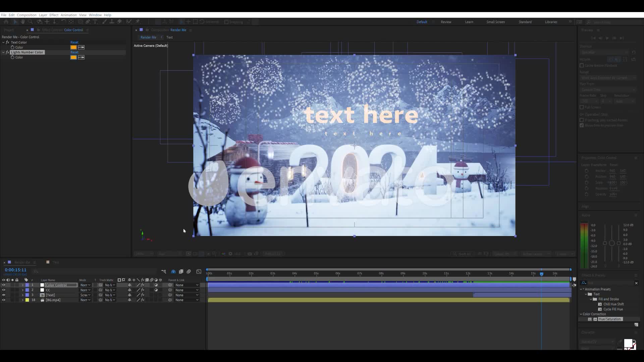Collapse the Lights Number Color effect group

coord(3,52)
